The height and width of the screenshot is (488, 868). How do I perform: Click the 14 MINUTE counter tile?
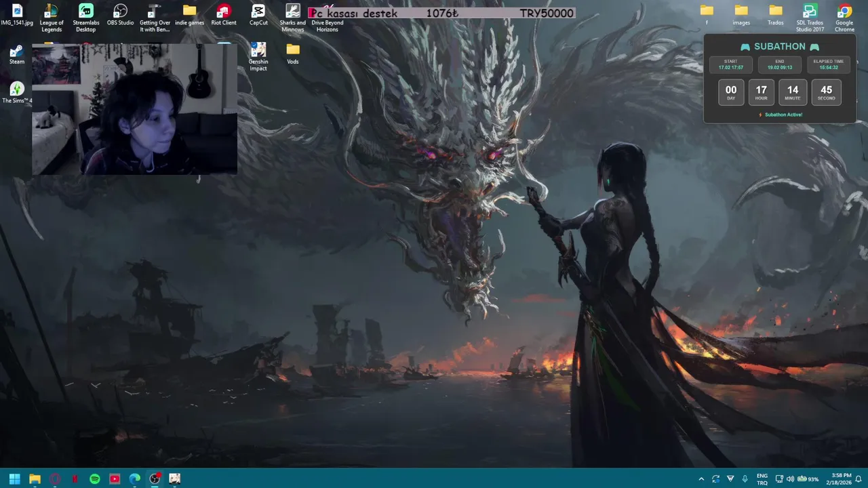793,92
